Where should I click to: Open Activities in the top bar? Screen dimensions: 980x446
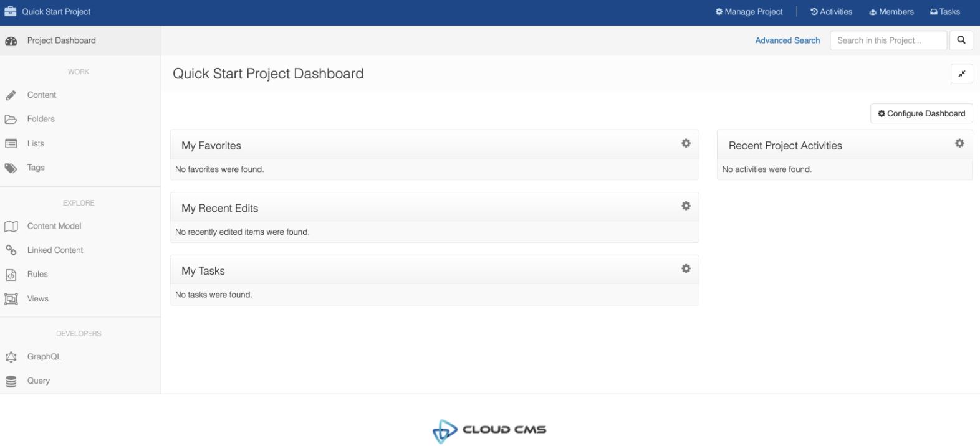831,12
